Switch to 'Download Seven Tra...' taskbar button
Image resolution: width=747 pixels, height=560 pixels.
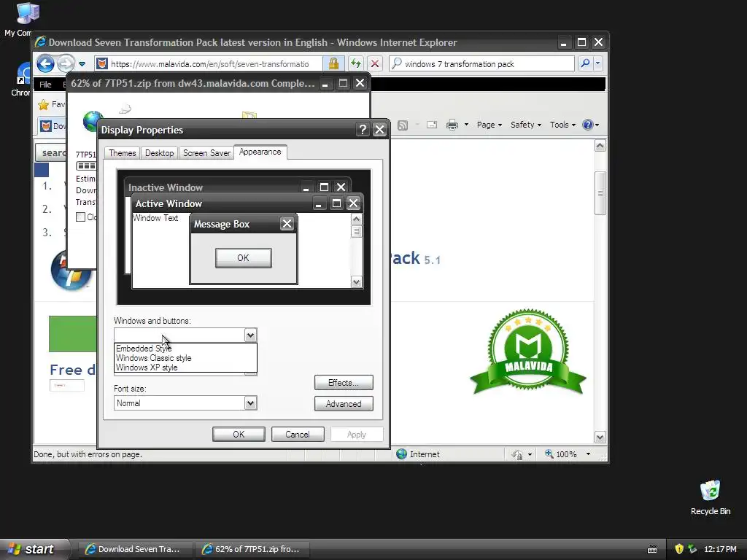point(135,549)
